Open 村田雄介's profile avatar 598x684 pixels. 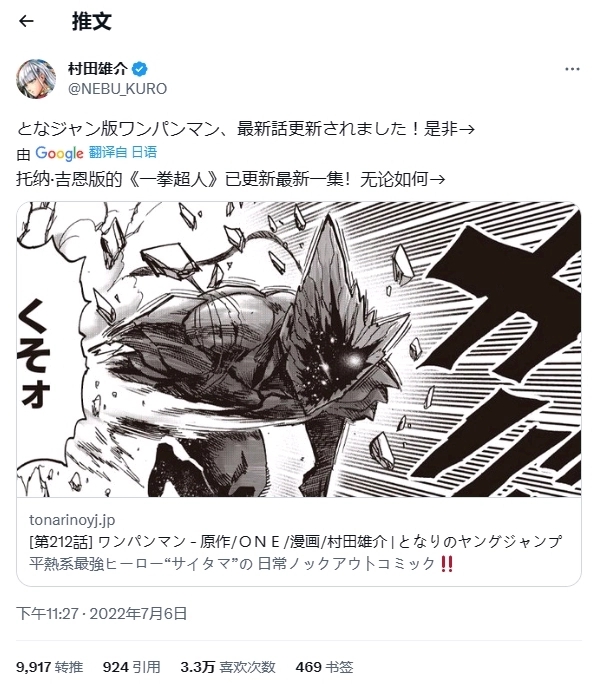point(36,79)
